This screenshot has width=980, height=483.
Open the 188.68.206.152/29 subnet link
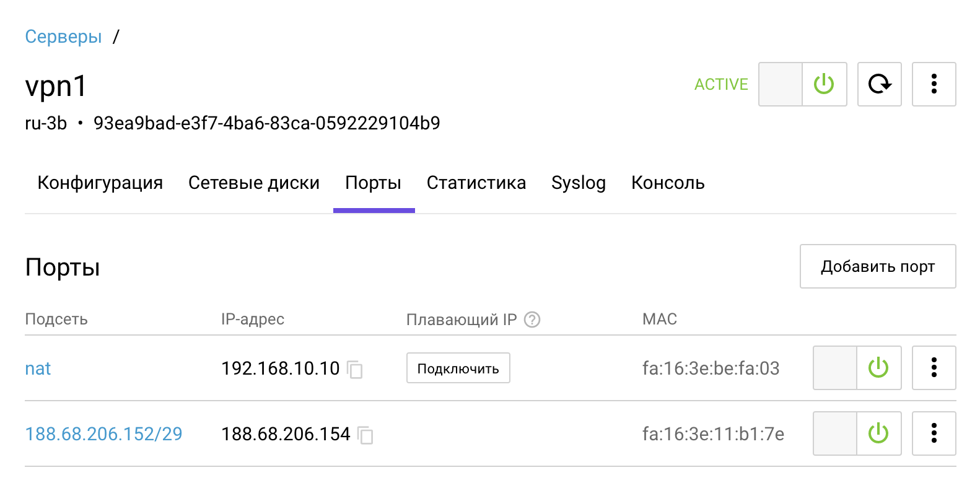[104, 434]
